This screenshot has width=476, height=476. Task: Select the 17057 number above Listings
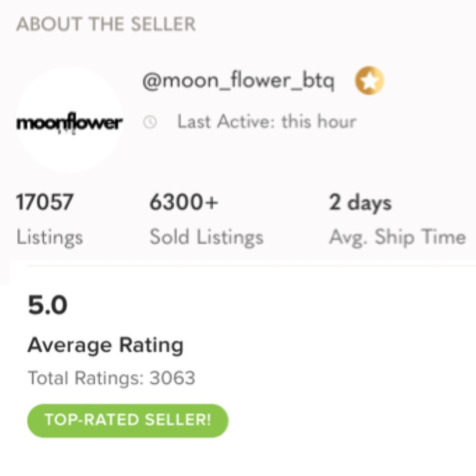[x=45, y=202]
